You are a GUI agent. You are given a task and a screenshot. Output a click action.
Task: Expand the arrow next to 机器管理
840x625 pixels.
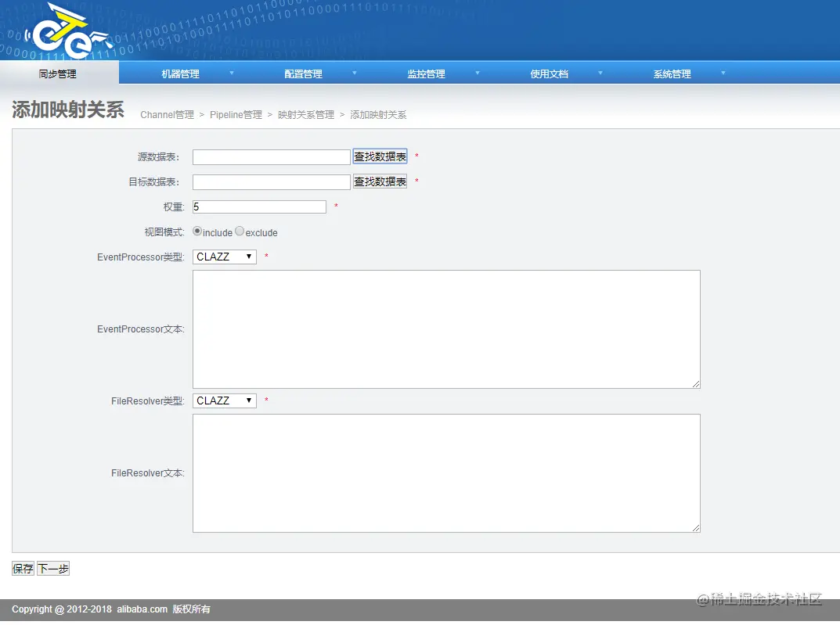tap(232, 73)
